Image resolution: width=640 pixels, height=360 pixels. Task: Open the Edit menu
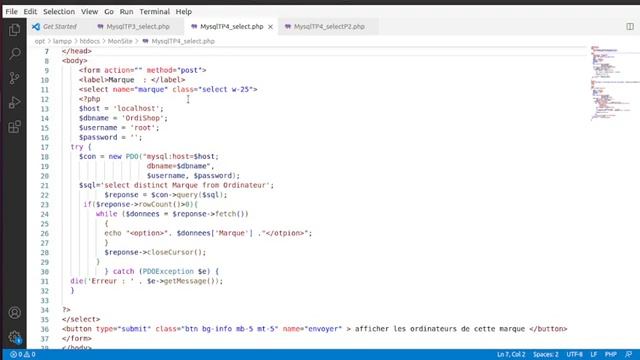30,11
